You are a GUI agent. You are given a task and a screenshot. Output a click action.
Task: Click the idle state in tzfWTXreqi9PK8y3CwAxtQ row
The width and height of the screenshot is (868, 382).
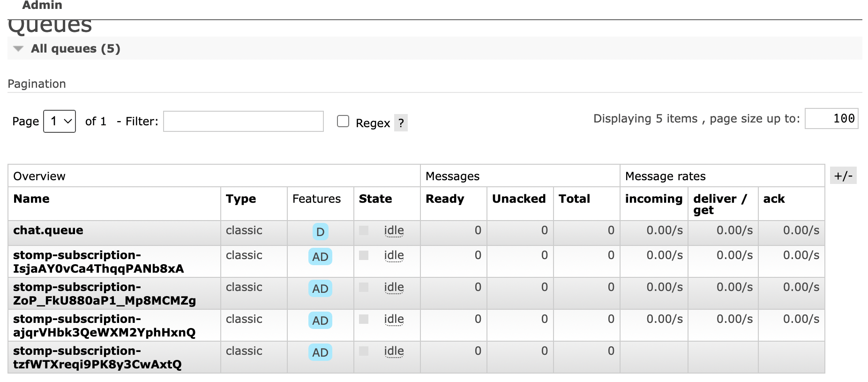(x=394, y=351)
